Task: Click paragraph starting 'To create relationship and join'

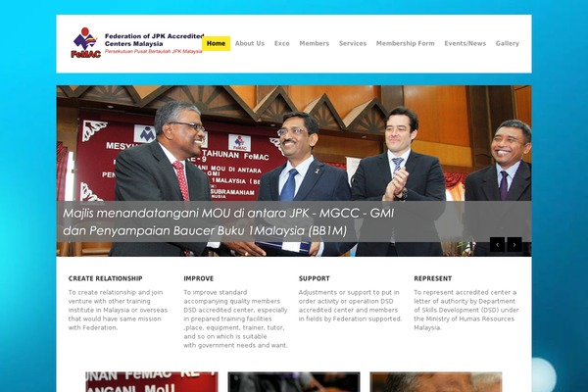Action: tap(118, 310)
